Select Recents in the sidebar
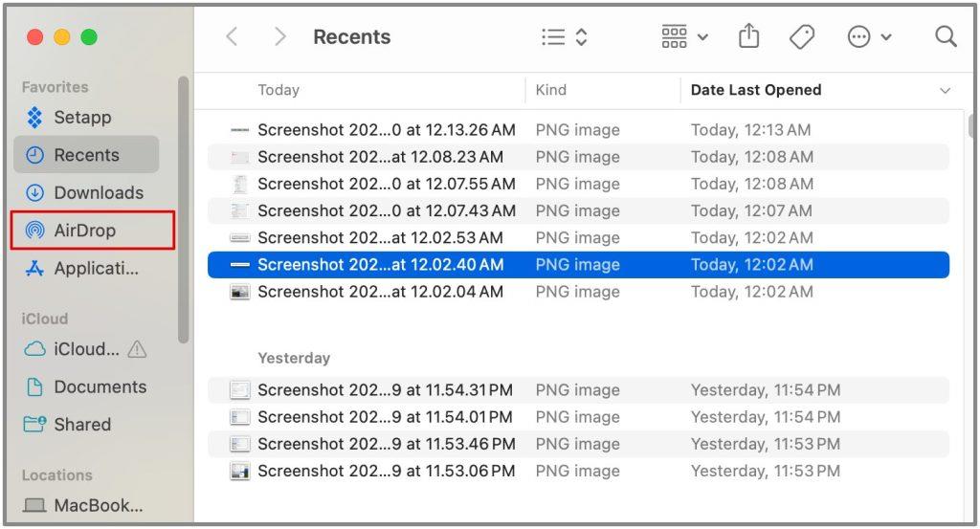980x529 pixels. coord(86,155)
